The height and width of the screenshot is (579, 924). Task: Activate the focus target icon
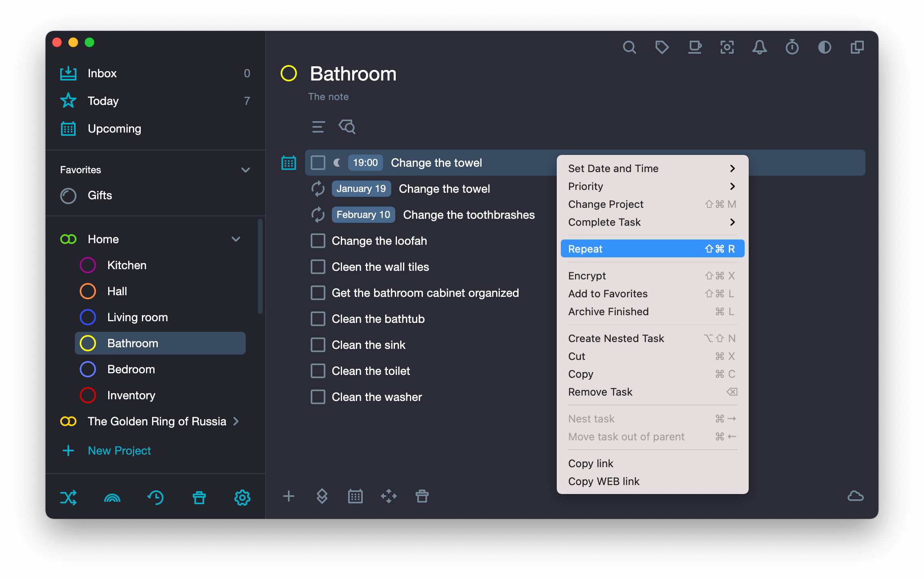tap(727, 48)
